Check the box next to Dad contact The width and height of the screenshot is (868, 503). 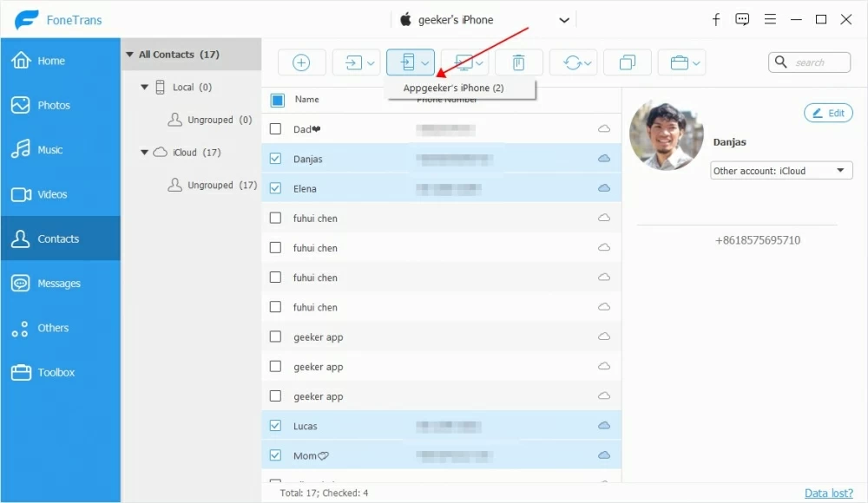275,129
